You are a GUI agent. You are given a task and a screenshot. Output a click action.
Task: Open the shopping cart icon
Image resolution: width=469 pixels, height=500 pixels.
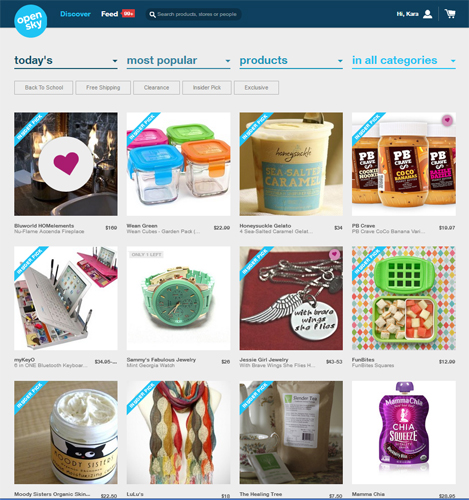click(x=450, y=14)
